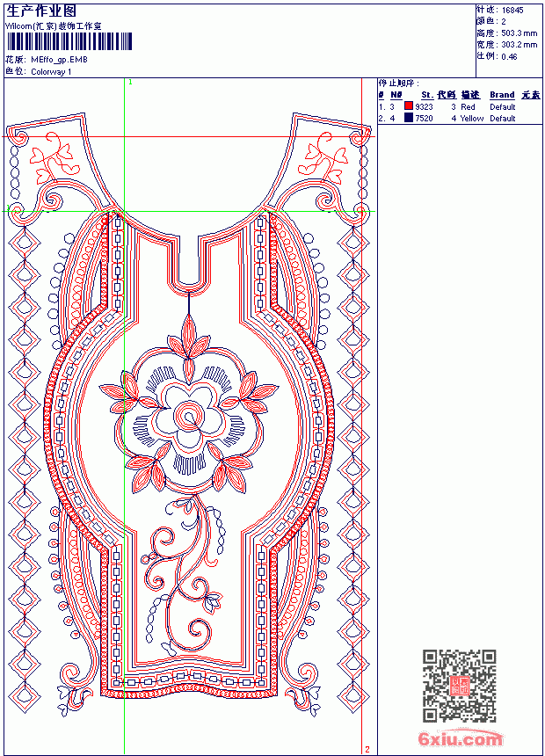This screenshot has width=545, height=756.
Task: Open the 6xiu.com watermark link
Action: (460, 738)
